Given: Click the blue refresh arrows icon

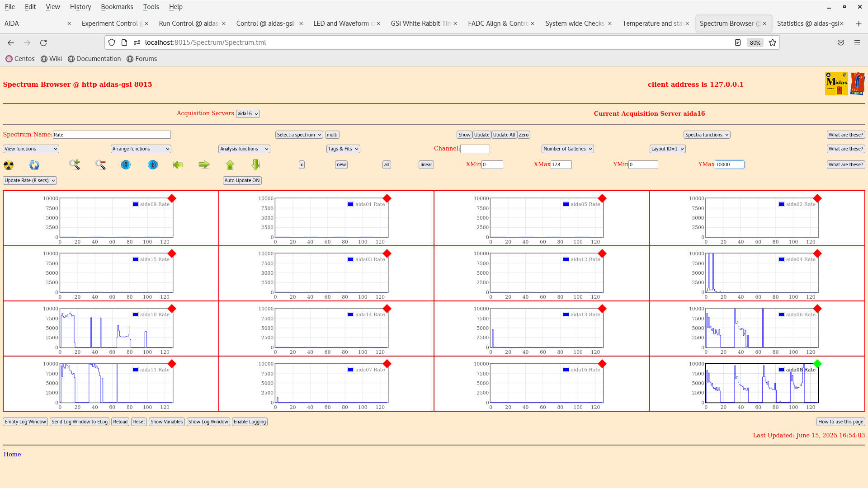Looking at the screenshot, I should click(x=34, y=165).
